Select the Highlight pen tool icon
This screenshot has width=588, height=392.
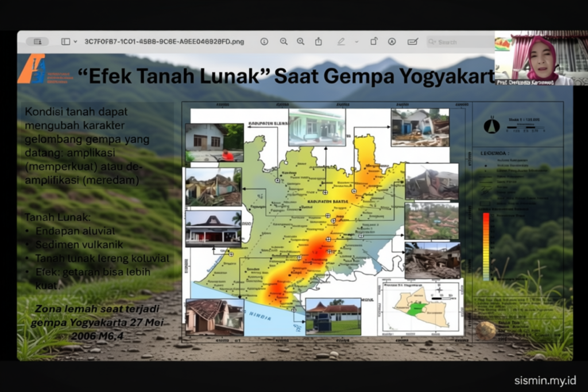tap(341, 42)
